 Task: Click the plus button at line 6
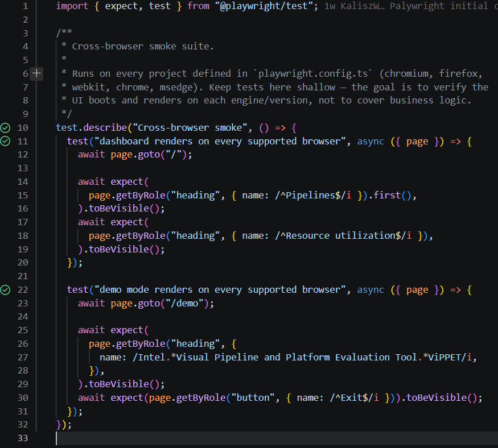click(36, 73)
